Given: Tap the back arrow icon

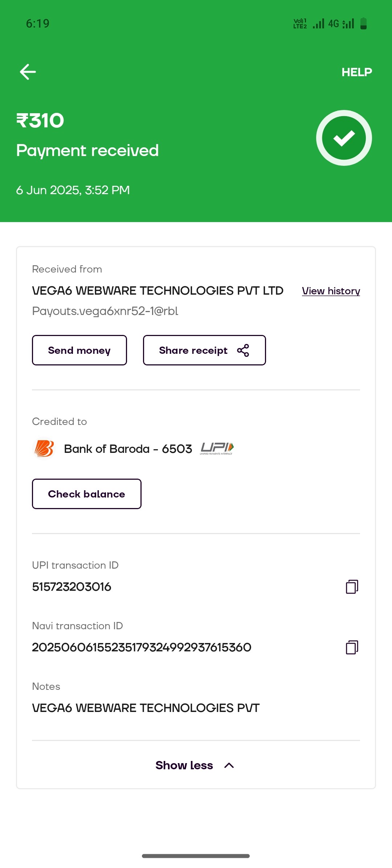Looking at the screenshot, I should click(x=28, y=72).
